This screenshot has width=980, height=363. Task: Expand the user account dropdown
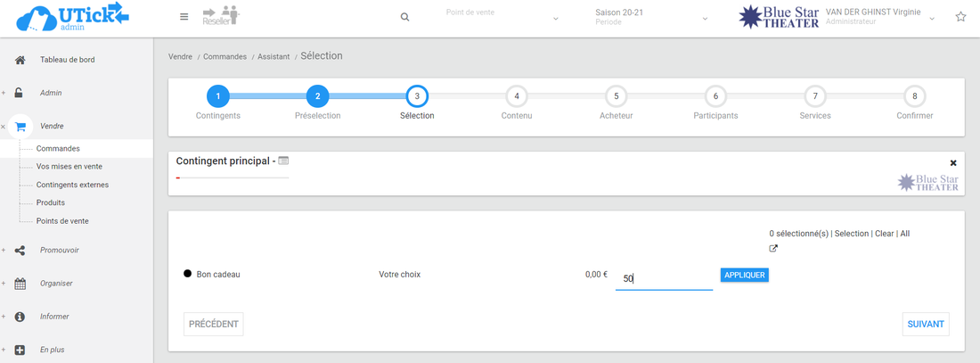(933, 18)
